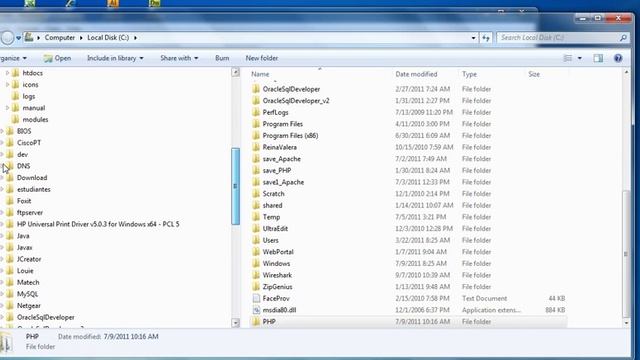Click the save_PHP folder icon
Screen dimensions: 640x360
256,170
